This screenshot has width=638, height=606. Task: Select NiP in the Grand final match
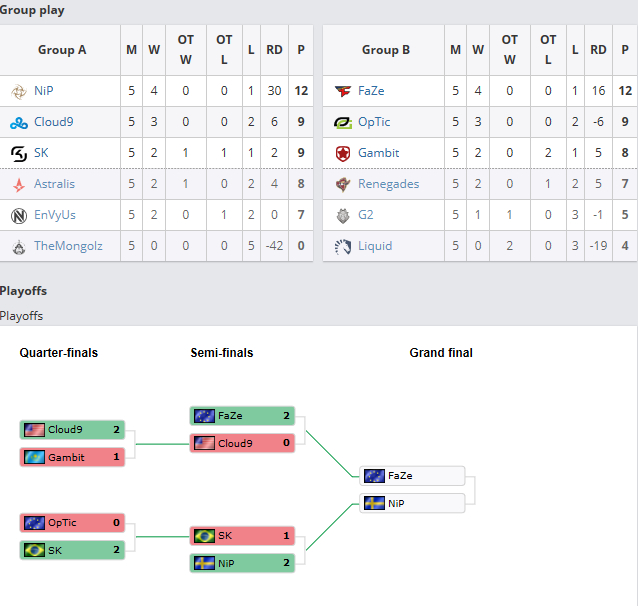pyautogui.click(x=413, y=503)
